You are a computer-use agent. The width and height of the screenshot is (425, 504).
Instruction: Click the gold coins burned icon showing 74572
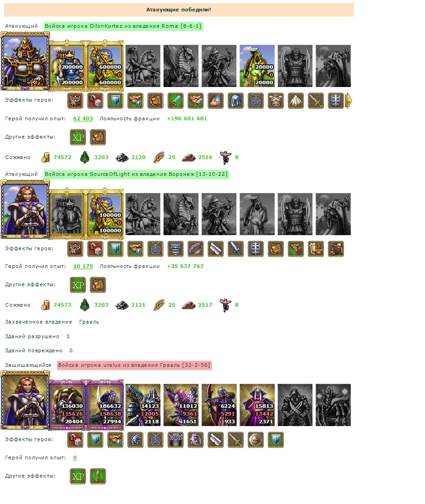(45, 157)
